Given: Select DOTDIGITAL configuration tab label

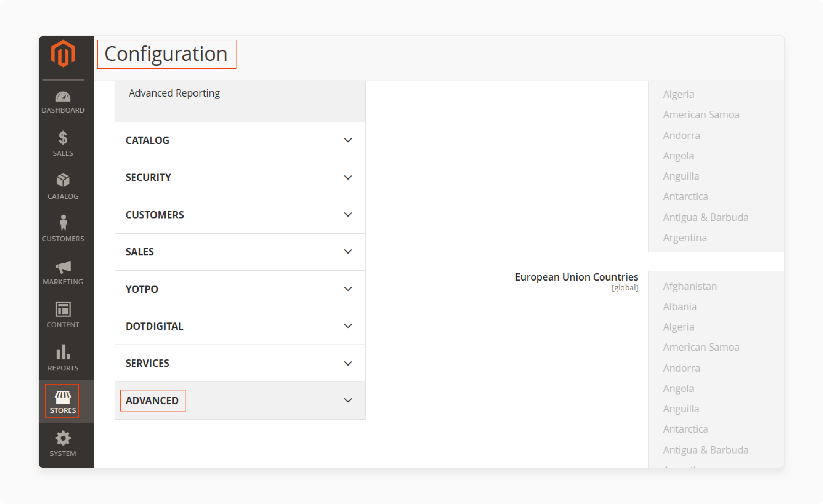Looking at the screenshot, I should (154, 326).
